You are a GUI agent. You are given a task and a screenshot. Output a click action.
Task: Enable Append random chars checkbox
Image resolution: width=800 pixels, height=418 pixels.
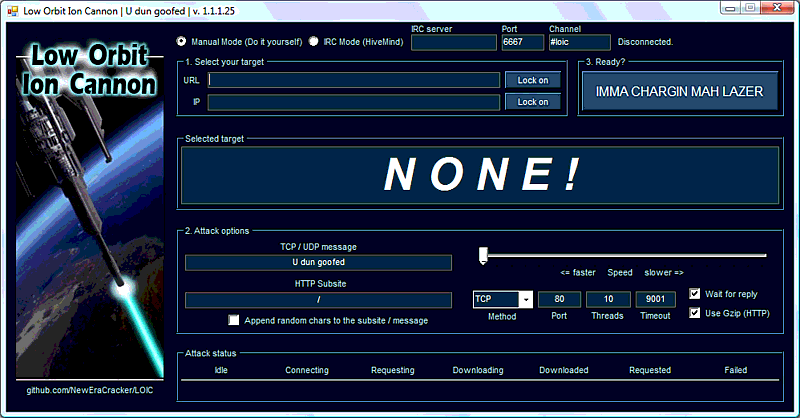click(234, 321)
